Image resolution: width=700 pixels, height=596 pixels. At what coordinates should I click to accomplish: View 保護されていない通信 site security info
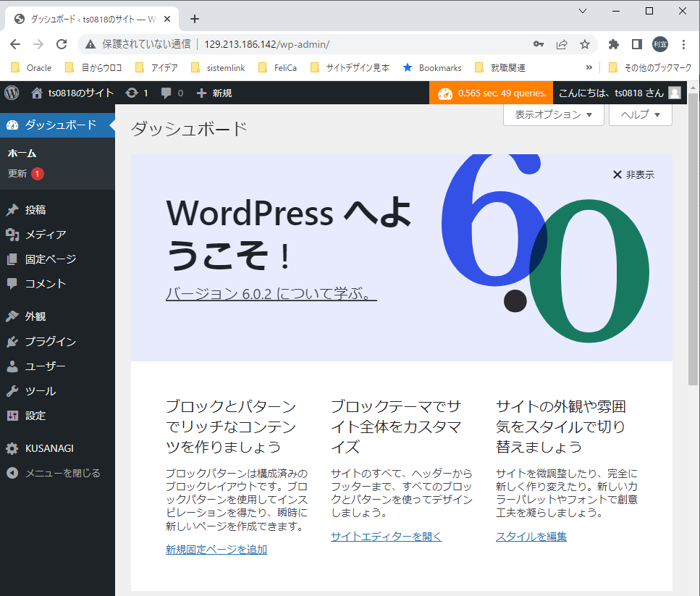click(138, 43)
